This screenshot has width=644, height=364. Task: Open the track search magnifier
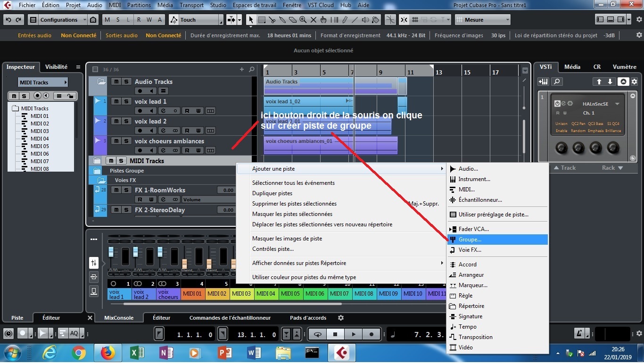point(252,69)
